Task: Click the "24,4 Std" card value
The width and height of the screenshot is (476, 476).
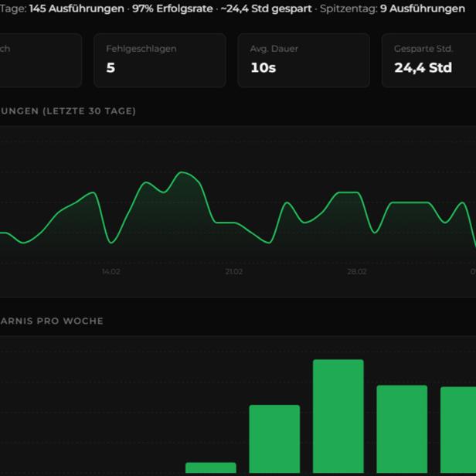Action: point(423,68)
